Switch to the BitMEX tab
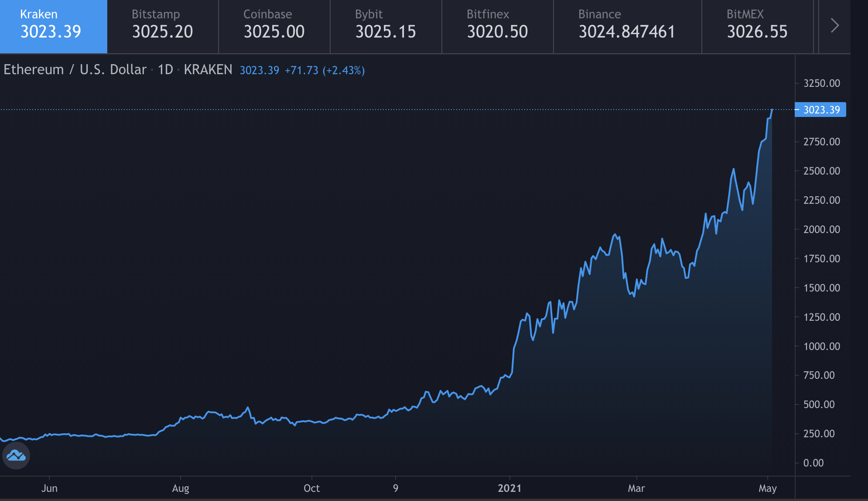Screen dimensions: 868x501 pyautogui.click(x=758, y=26)
